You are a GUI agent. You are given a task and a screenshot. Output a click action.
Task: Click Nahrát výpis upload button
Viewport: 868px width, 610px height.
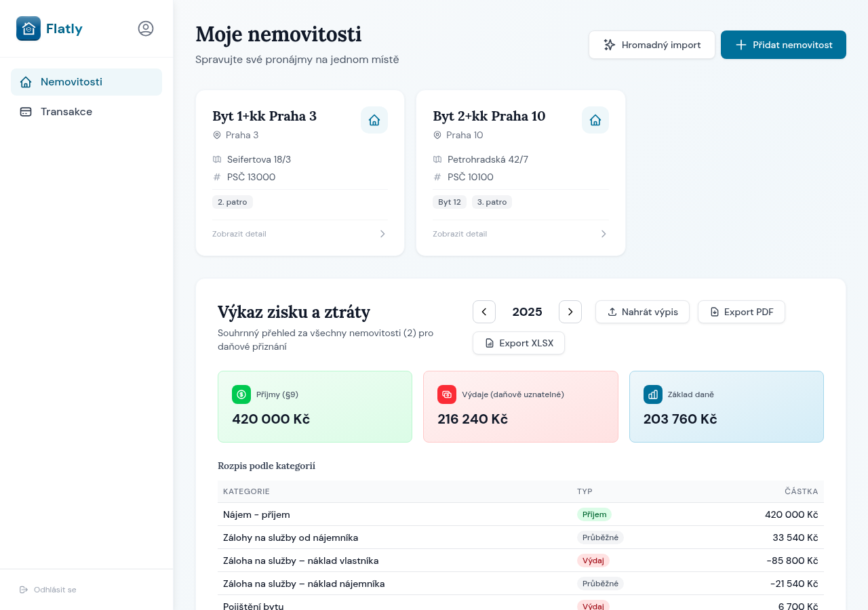(642, 312)
